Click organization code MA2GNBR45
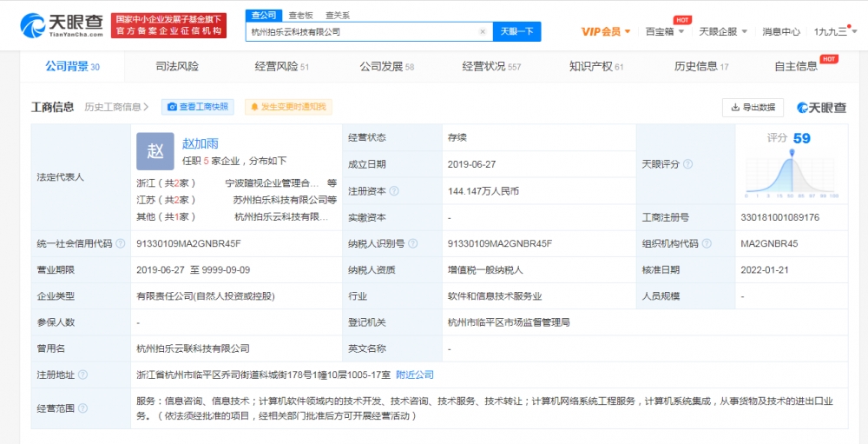The height and width of the screenshot is (444, 868). (769, 244)
